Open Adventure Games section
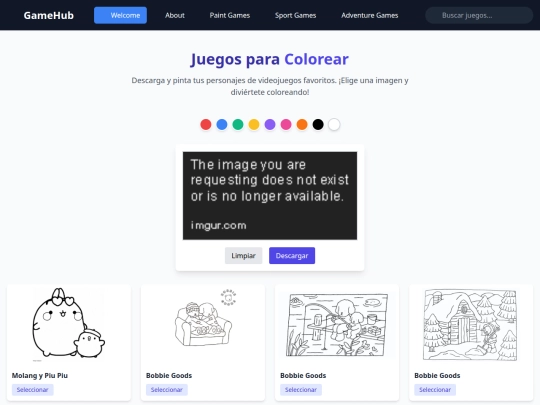The image size is (540, 405). click(x=370, y=15)
